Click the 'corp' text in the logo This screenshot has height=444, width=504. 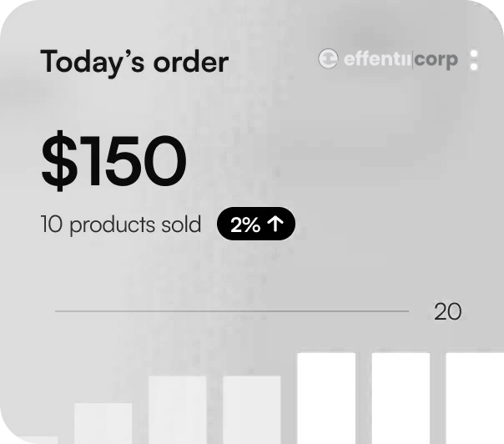436,60
